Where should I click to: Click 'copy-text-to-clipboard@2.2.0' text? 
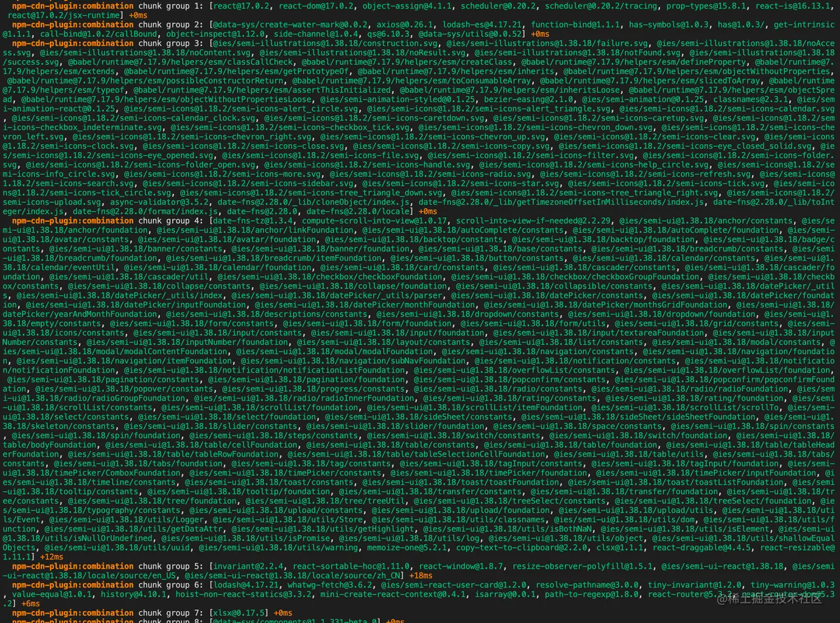pos(522,548)
